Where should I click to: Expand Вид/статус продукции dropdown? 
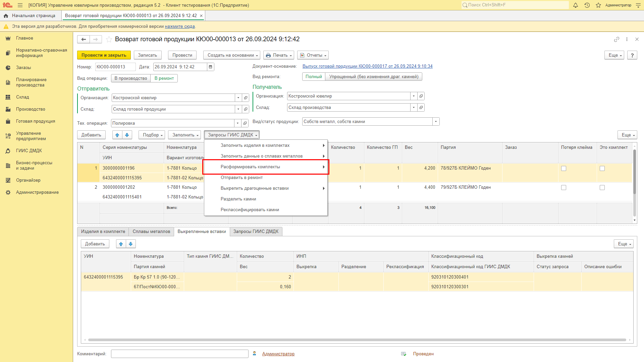point(436,122)
